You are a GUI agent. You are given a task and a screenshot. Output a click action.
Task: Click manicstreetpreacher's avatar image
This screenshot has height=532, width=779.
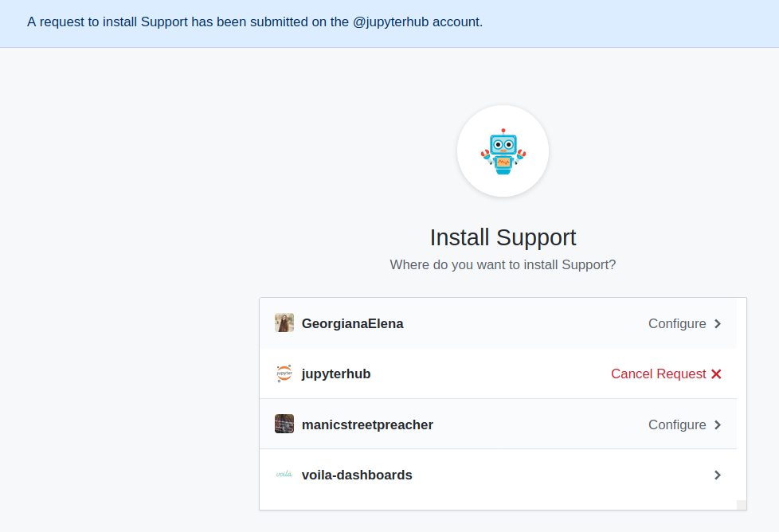click(x=284, y=424)
